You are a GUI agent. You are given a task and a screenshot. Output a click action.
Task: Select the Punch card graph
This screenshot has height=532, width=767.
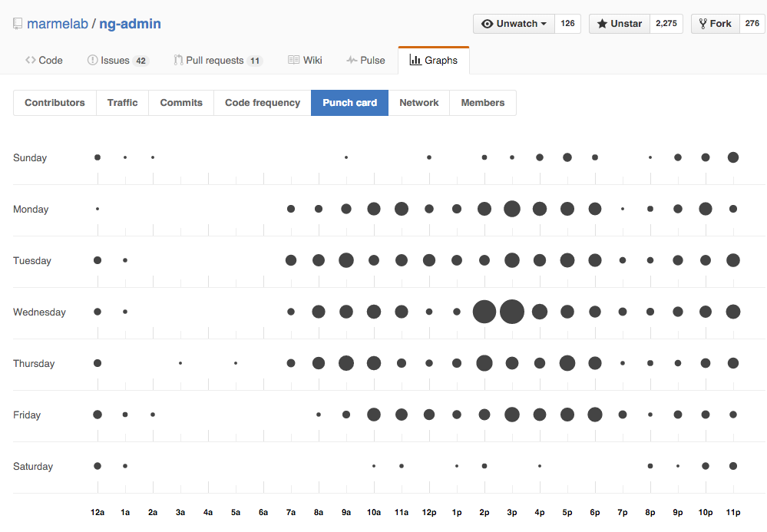pos(350,103)
